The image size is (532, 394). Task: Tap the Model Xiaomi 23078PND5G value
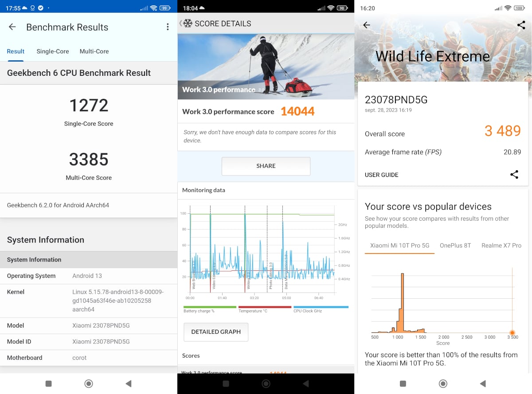[101, 325]
